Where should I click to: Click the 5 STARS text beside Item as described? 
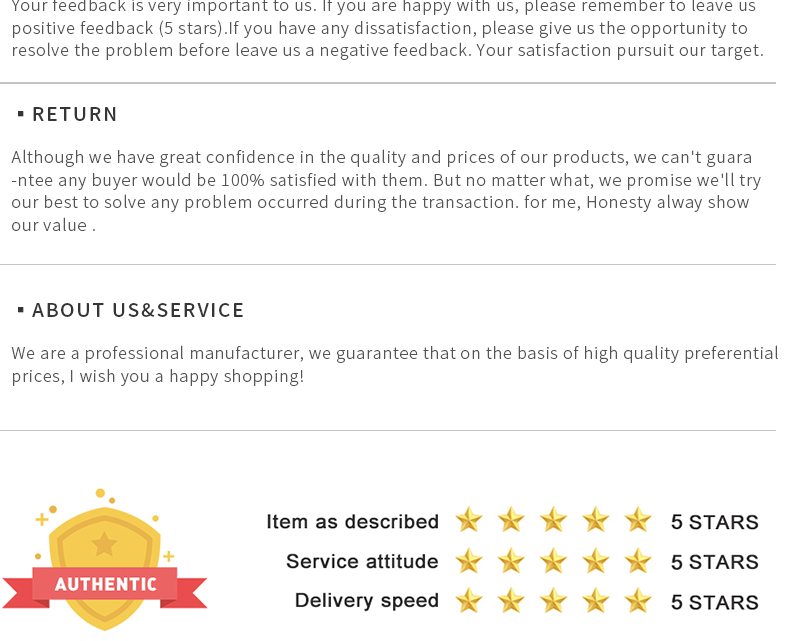tap(714, 523)
